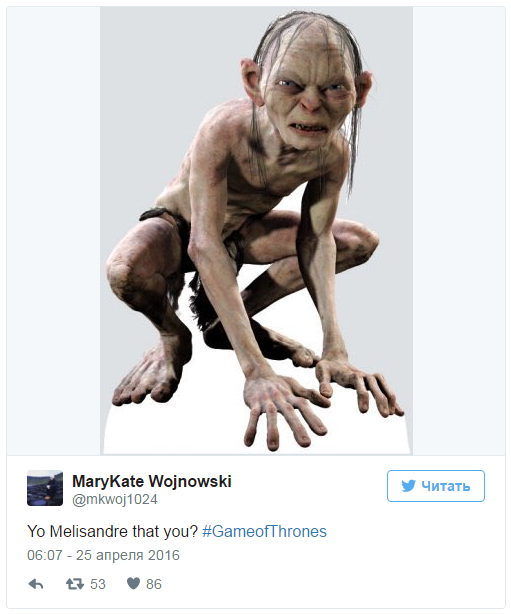Follow the #GameofThrones hashtag link
This screenshot has width=511, height=614.
pos(264,531)
